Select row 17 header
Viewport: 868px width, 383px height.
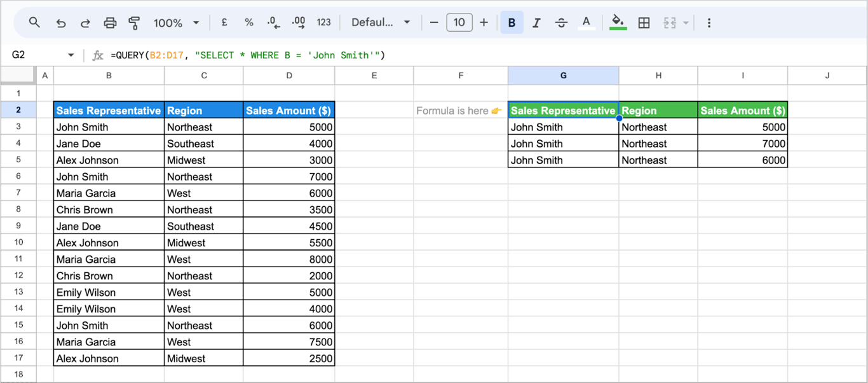click(18, 358)
